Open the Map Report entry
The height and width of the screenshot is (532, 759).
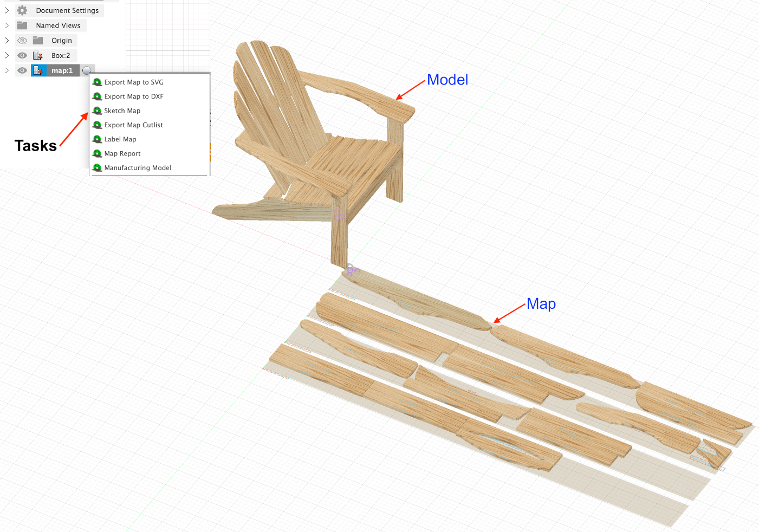coord(122,154)
